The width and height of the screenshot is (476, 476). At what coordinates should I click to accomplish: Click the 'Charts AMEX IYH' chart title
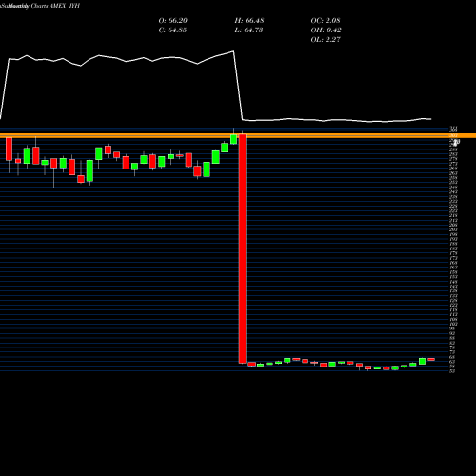click(x=55, y=6)
